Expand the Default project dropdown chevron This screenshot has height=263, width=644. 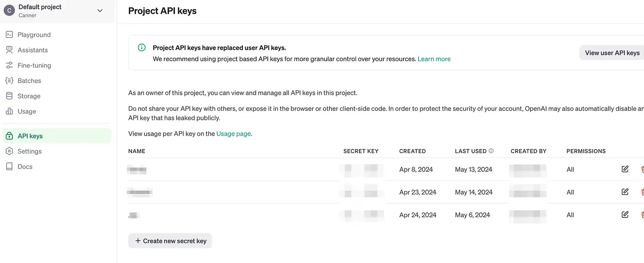(x=100, y=11)
